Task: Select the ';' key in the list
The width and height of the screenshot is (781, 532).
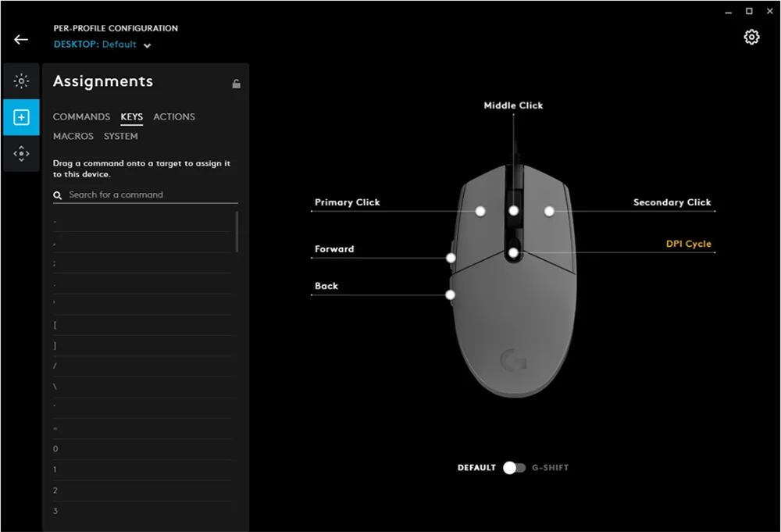Action: pos(142,263)
